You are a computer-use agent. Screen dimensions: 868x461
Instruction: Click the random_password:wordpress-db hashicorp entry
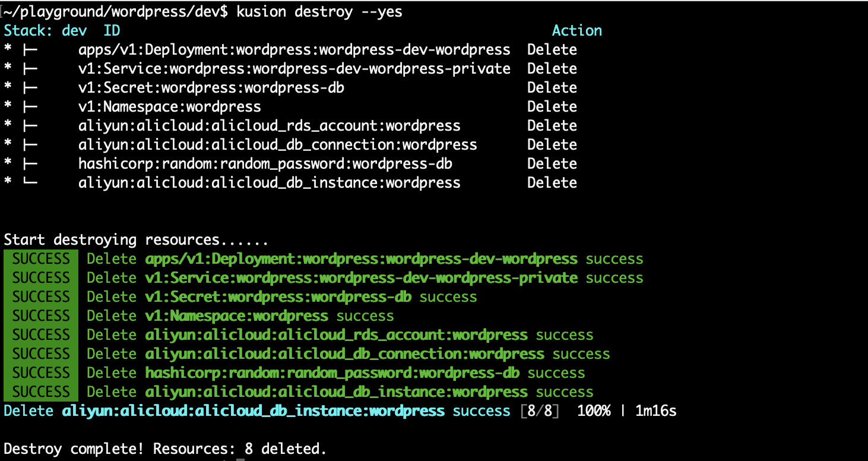267,163
